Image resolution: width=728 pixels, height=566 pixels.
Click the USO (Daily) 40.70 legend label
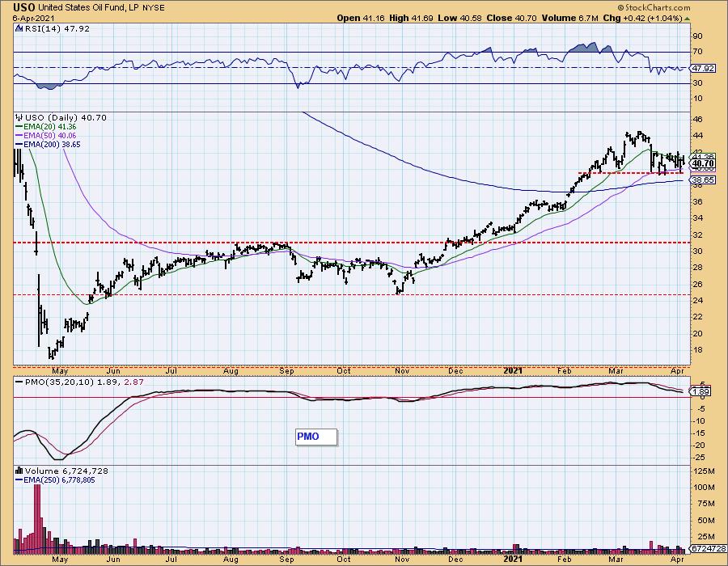tap(66, 117)
